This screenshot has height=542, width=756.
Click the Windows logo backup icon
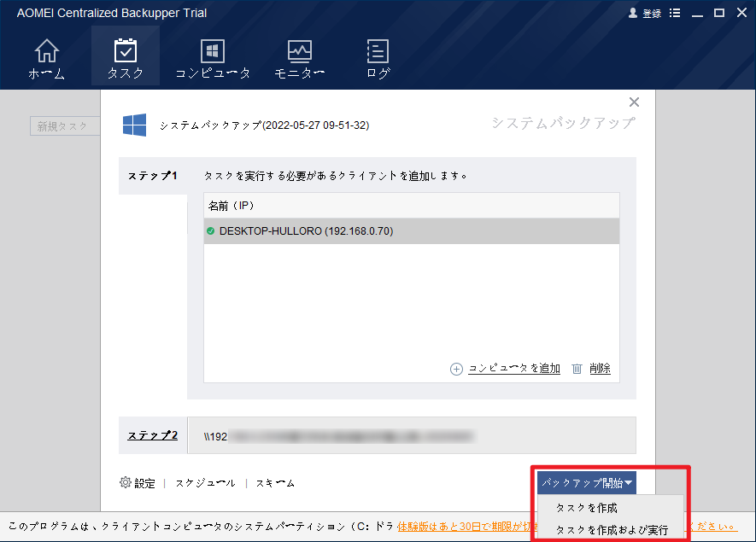pyautogui.click(x=134, y=125)
